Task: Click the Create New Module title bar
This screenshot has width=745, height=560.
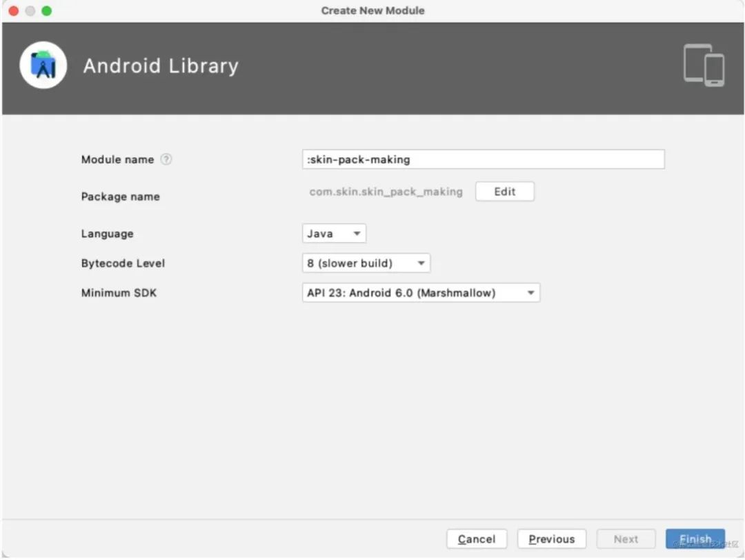Action: (x=372, y=10)
